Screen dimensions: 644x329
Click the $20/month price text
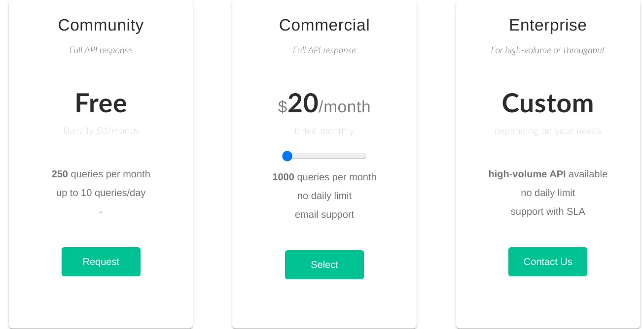pyautogui.click(x=324, y=104)
